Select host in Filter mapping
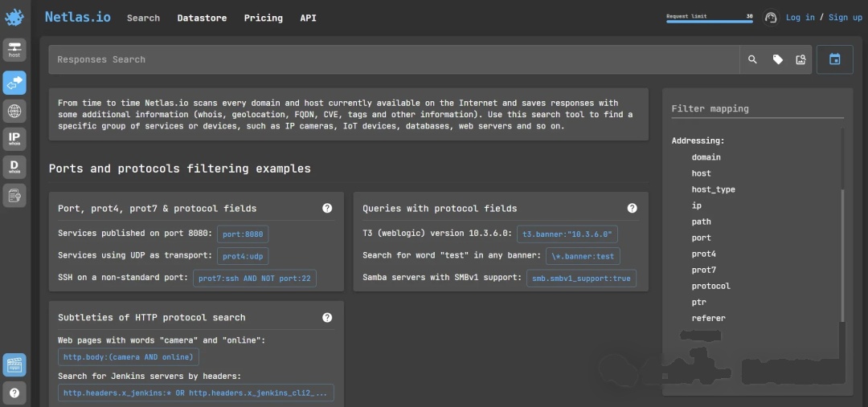Viewport: 868px width, 407px height. click(x=702, y=173)
